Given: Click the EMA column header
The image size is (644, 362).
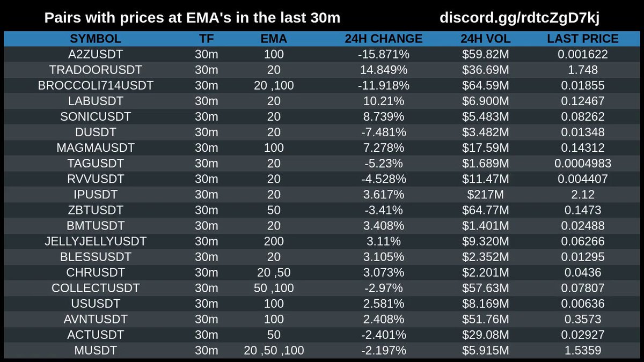Looking at the screenshot, I should [x=275, y=39].
